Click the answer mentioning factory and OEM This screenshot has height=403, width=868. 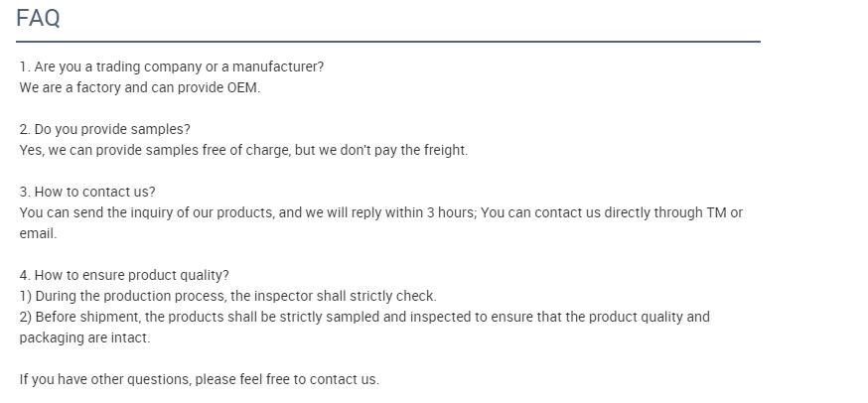[139, 88]
